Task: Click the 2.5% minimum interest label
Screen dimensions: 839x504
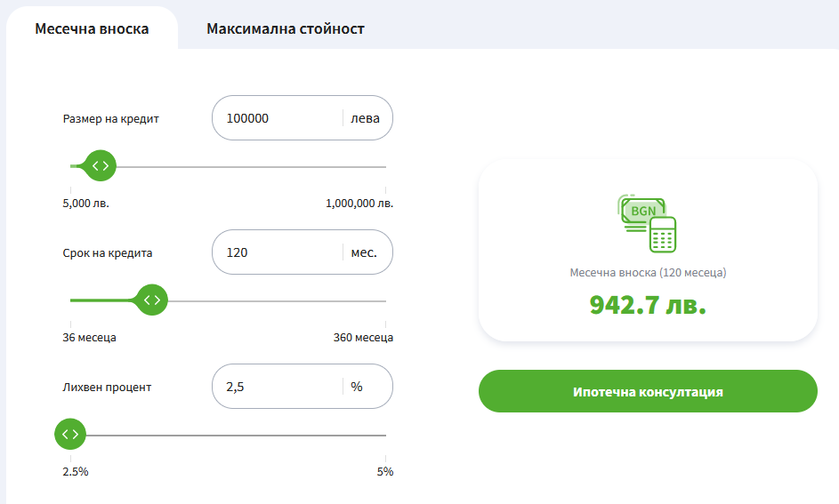Action: pyautogui.click(x=76, y=472)
